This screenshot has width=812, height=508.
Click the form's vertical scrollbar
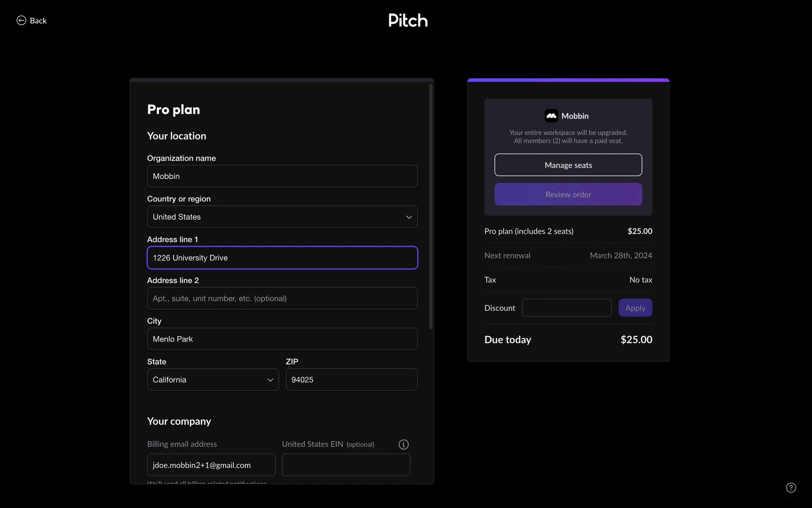(x=431, y=207)
